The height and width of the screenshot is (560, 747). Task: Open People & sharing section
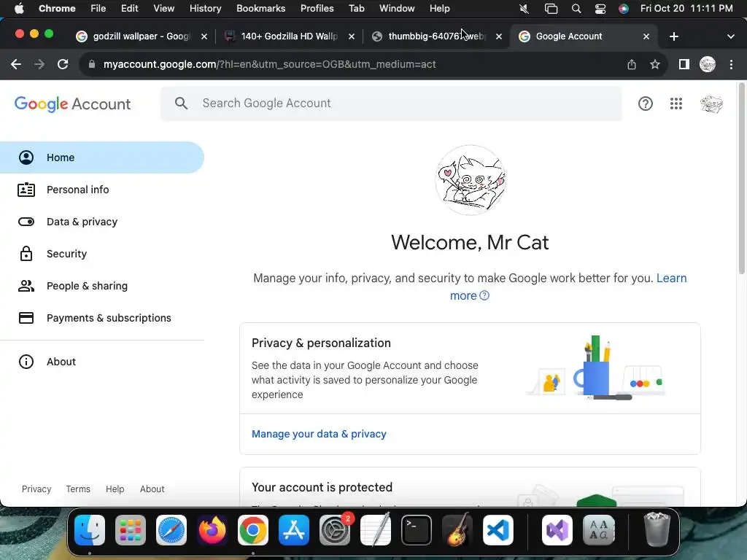(x=102, y=286)
